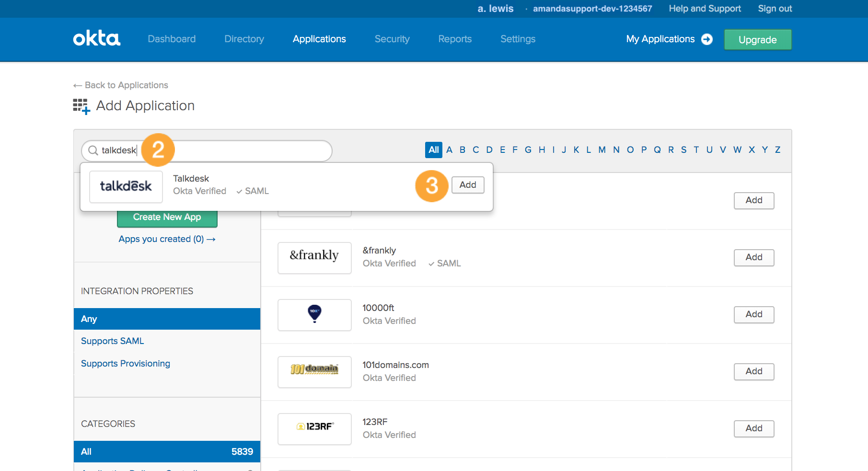Viewport: 868px width, 471px height.
Task: Click the a. lewis user name
Action: 495,9
